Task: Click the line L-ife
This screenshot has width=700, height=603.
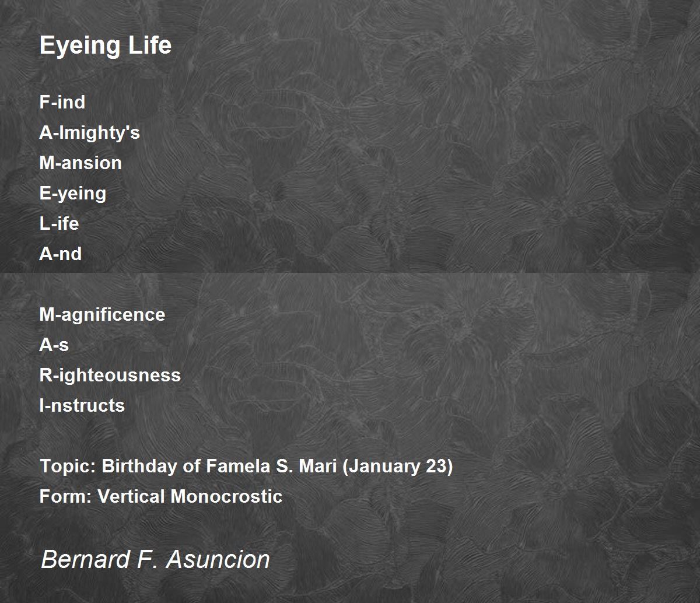Action: [x=59, y=223]
